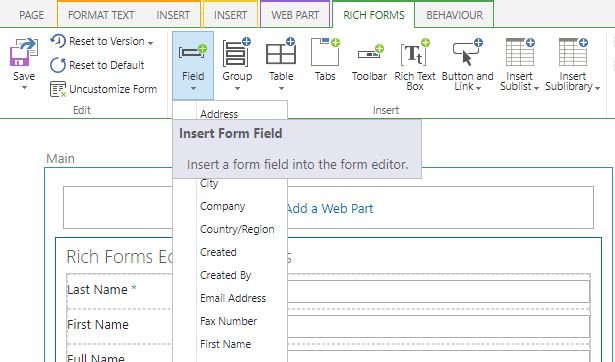Click the Reset to Default button
The image size is (615, 362).
(97, 65)
